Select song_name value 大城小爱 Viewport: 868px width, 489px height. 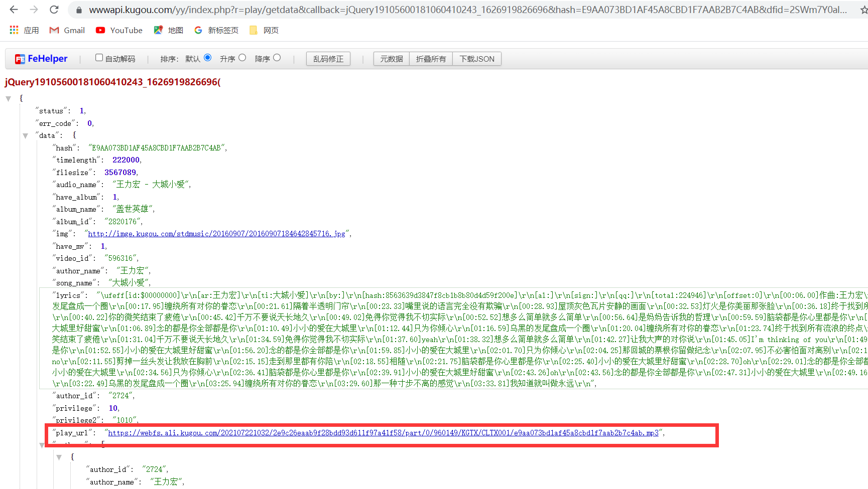(128, 283)
